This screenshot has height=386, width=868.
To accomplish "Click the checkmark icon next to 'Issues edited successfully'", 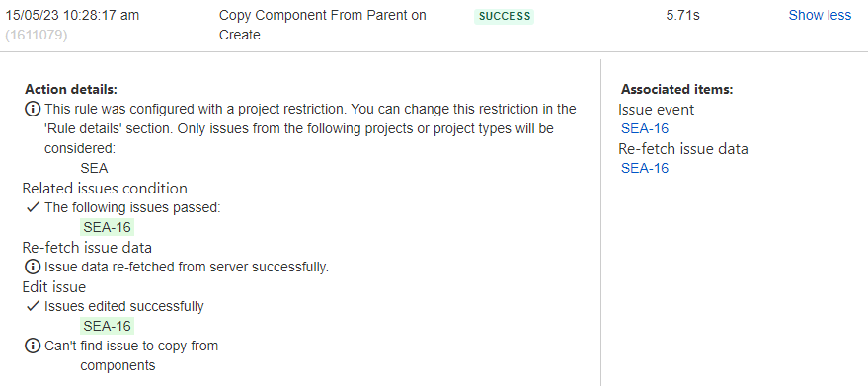I will (33, 306).
